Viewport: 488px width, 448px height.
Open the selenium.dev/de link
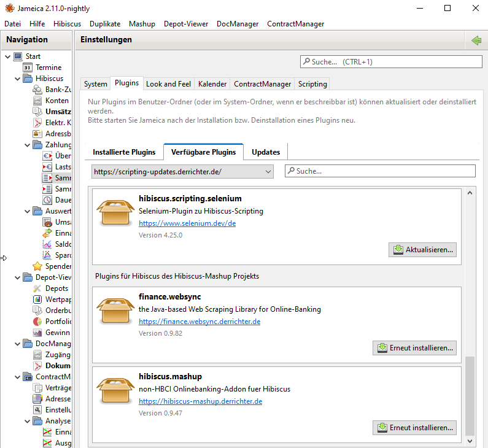coord(187,223)
